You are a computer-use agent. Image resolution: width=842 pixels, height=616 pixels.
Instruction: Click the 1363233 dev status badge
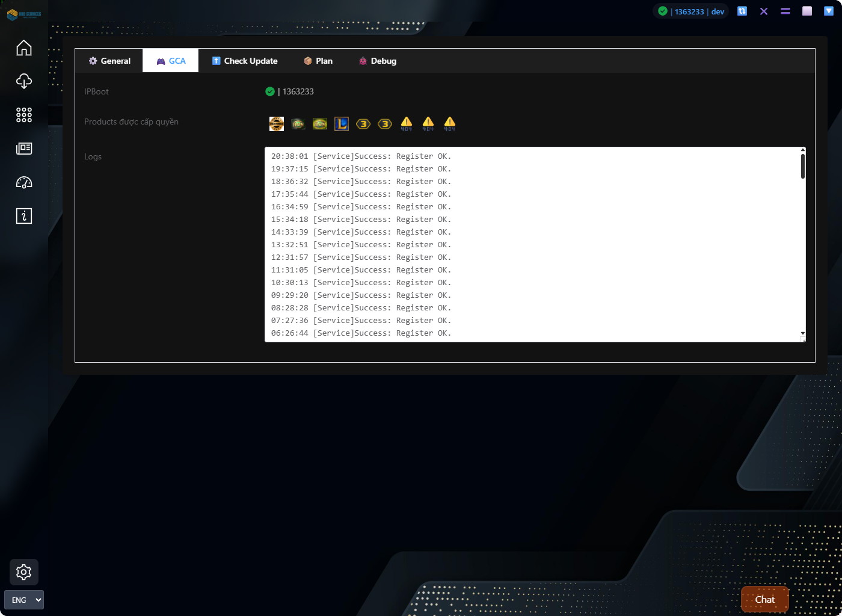(691, 11)
